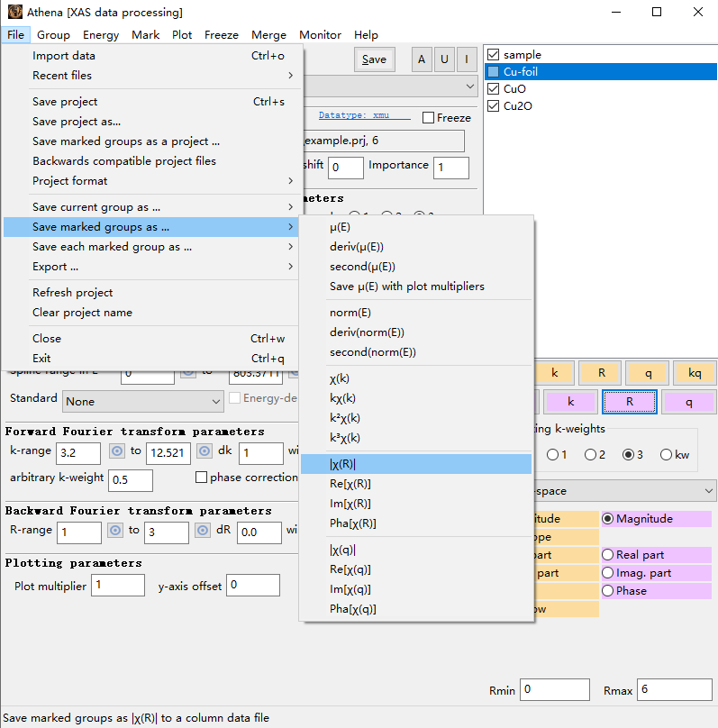The image size is (718, 728).
Task: Select plotting k-weight kw
Action: pyautogui.click(x=666, y=454)
